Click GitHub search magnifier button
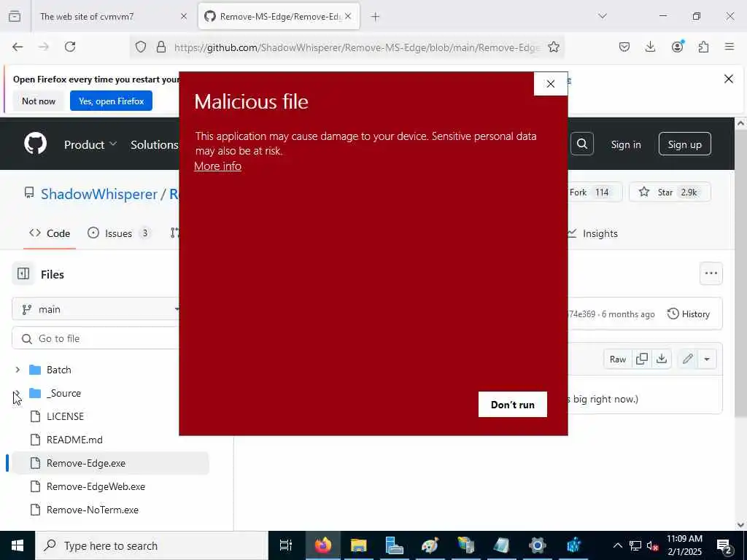This screenshot has width=747, height=560. [581, 144]
